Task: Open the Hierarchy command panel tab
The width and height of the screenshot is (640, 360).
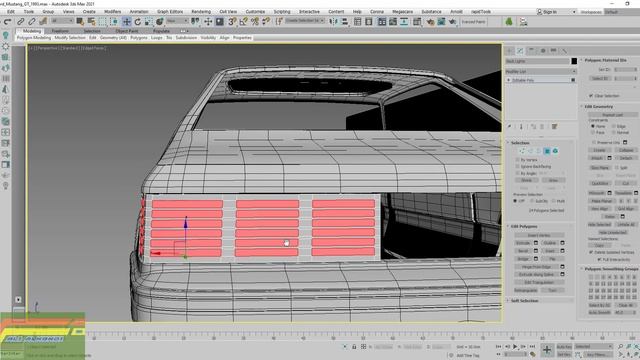Action: point(531,51)
